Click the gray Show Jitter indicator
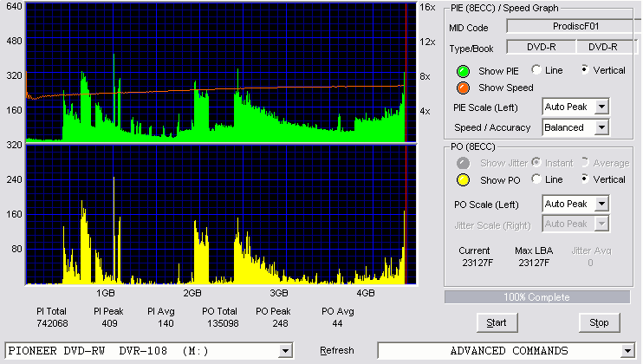This screenshot has height=364, width=643. pyautogui.click(x=463, y=163)
